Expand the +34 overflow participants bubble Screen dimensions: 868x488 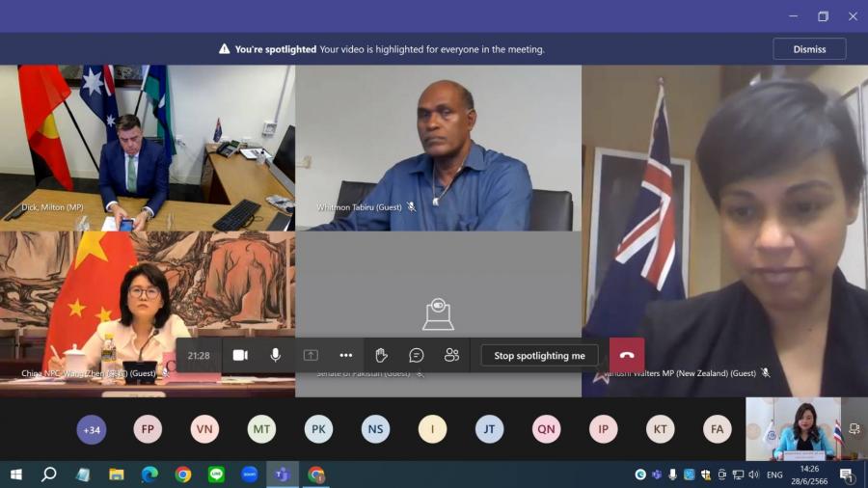(92, 429)
